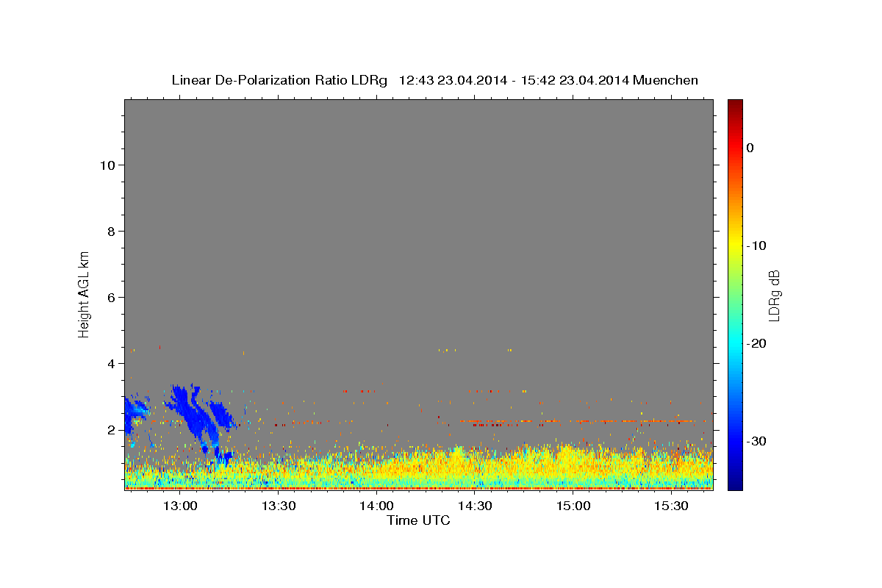Click the yellow band of the colorbar
Image resolution: width=882 pixels, height=588 pixels.
pos(735,245)
